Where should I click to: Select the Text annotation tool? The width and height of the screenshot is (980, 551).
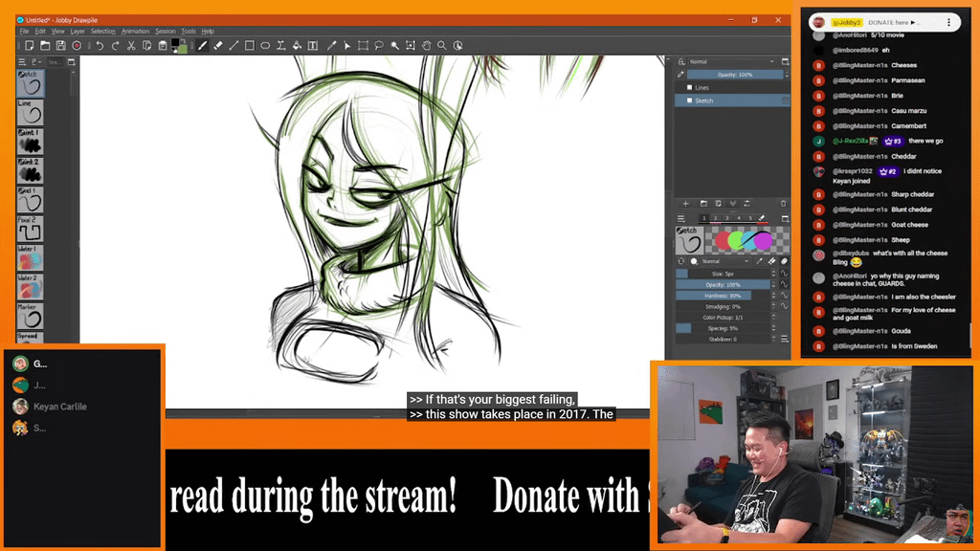313,46
